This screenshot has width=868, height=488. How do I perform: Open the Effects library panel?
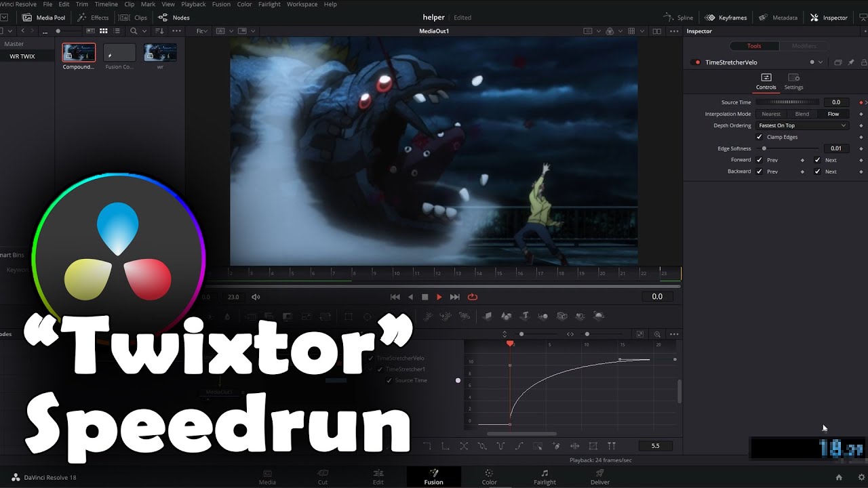tap(93, 18)
